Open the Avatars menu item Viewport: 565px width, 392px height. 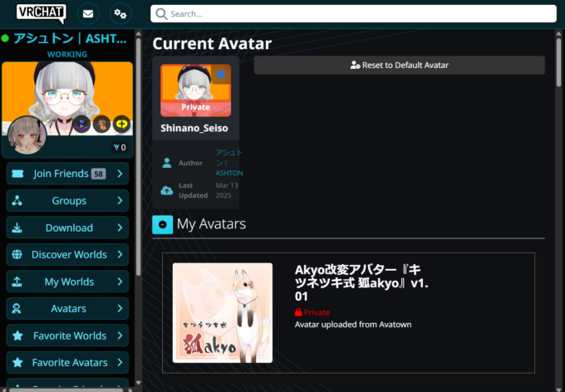click(68, 308)
